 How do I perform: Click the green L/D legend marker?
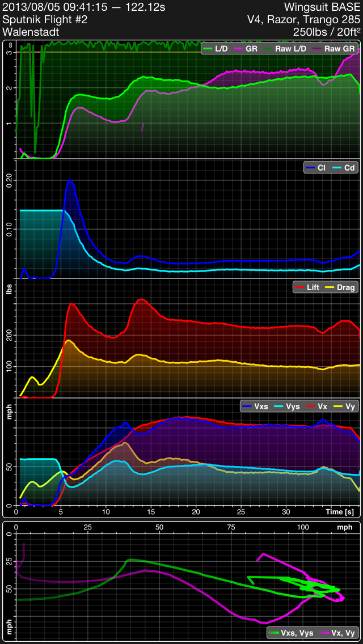(208, 49)
